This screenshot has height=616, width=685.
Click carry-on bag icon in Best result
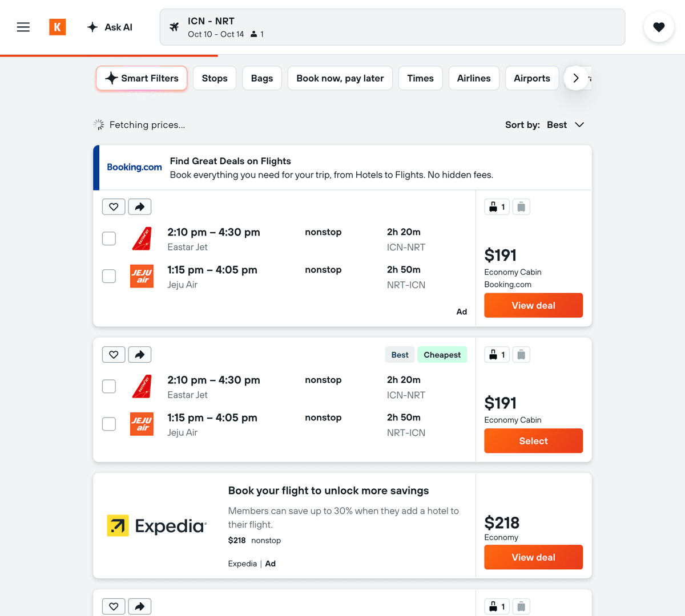point(497,355)
